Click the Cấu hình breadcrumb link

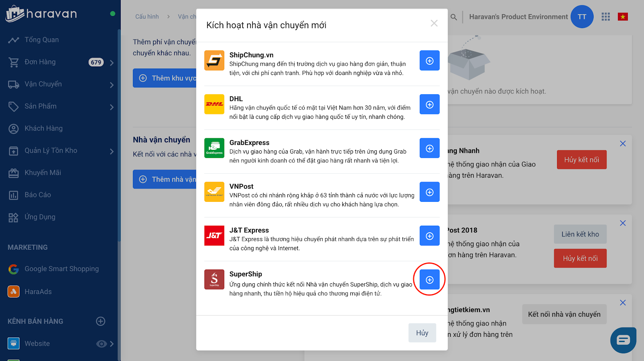pyautogui.click(x=147, y=17)
